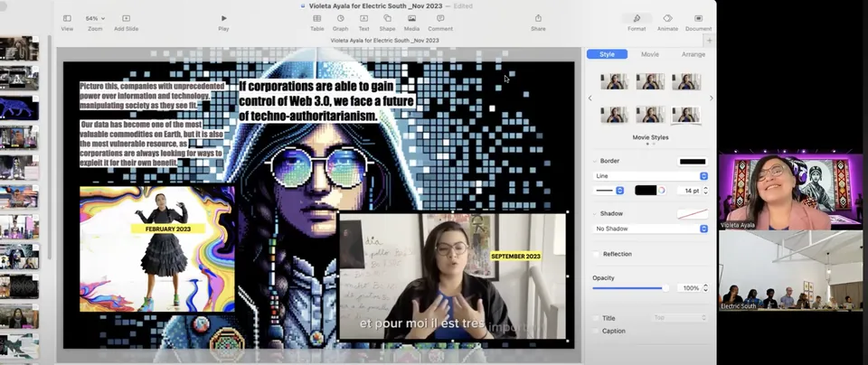Open the Graph insert tool
This screenshot has width=868, height=365.
pos(341,18)
